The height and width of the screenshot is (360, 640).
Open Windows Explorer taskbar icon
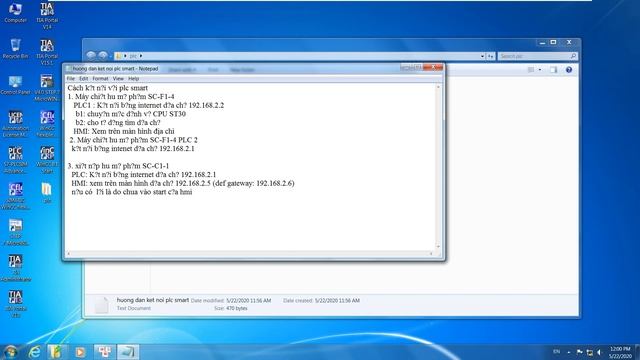[56, 352]
